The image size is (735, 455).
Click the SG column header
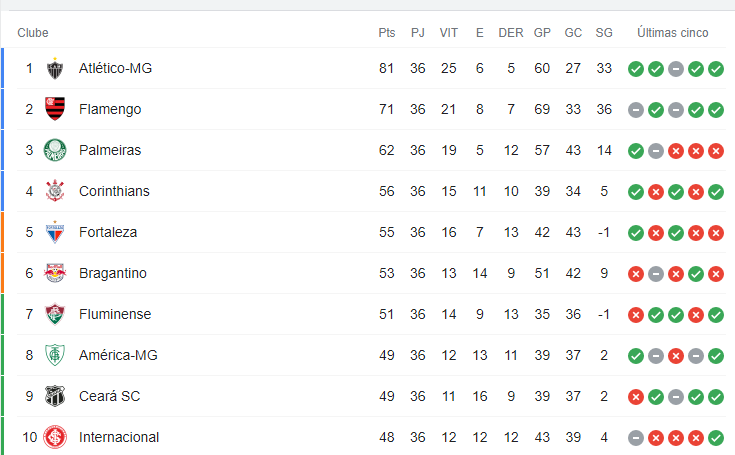604,33
